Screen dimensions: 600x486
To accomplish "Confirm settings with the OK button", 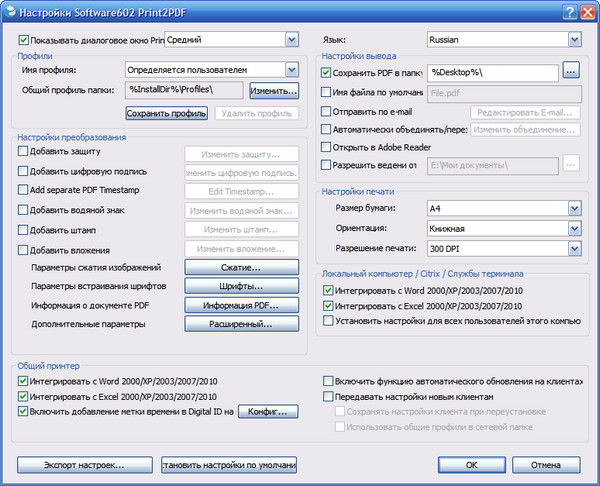I will [x=471, y=464].
